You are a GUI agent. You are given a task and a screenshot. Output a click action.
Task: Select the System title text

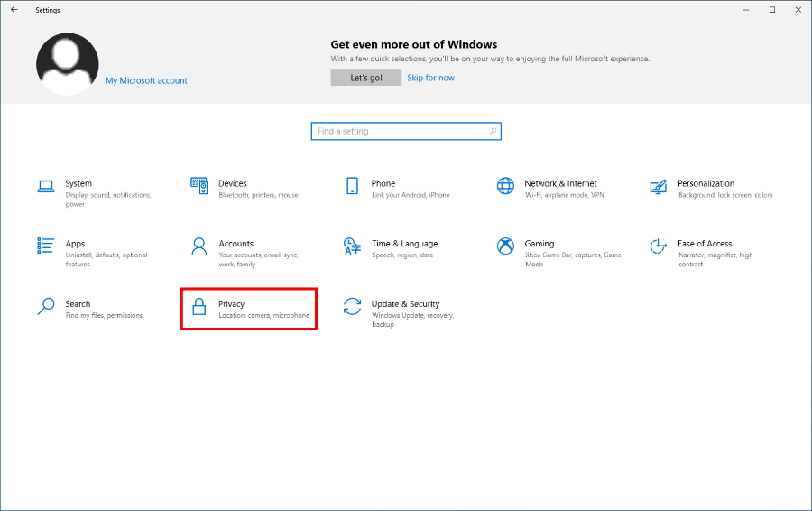click(x=78, y=183)
